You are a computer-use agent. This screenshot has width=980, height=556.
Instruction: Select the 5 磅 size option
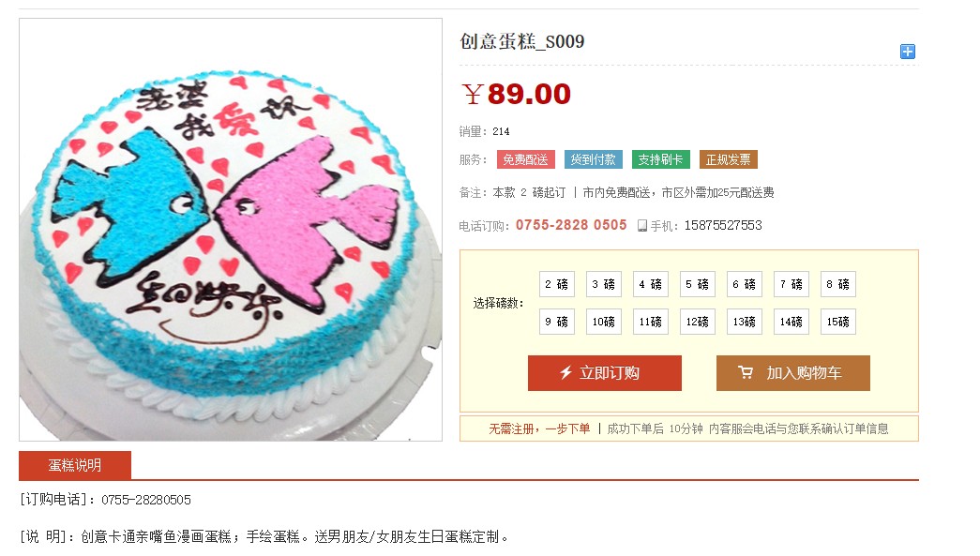click(x=697, y=284)
